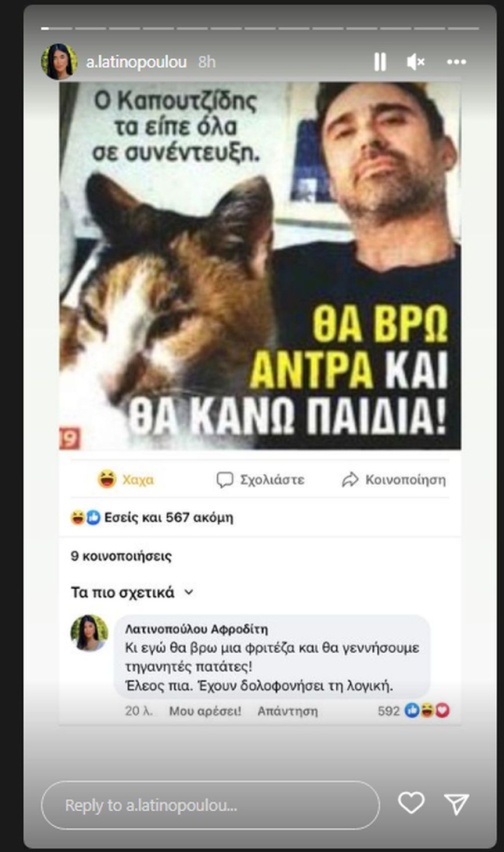Open the three-dots story options menu

(x=456, y=62)
